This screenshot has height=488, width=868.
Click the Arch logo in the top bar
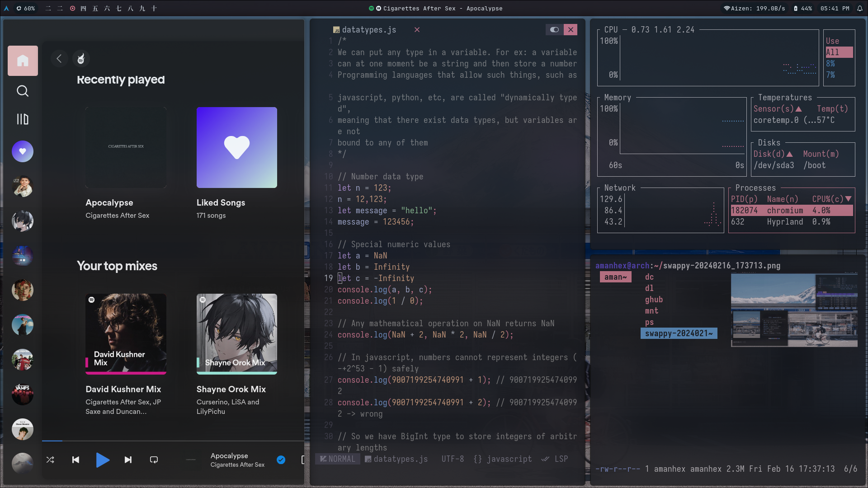coord(6,8)
